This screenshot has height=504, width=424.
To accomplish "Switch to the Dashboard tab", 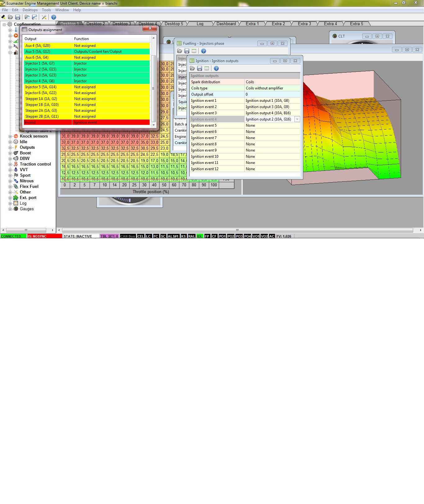I will tap(226, 24).
